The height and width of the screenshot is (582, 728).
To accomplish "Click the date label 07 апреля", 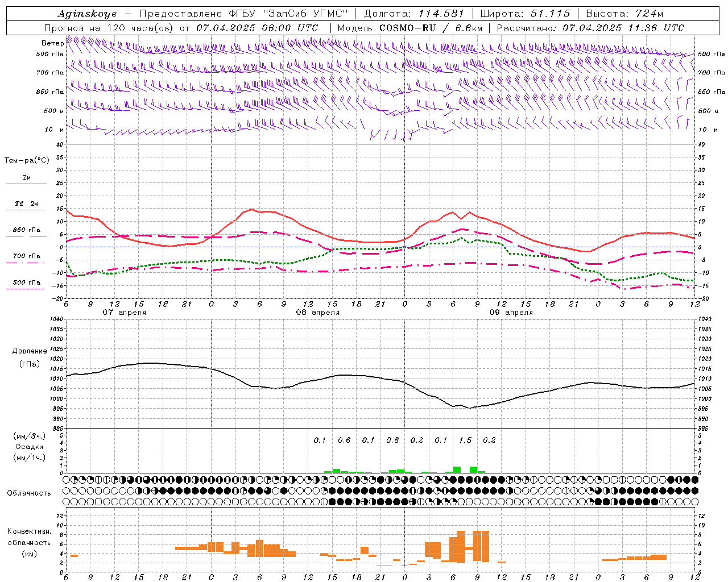I will 124,313.
